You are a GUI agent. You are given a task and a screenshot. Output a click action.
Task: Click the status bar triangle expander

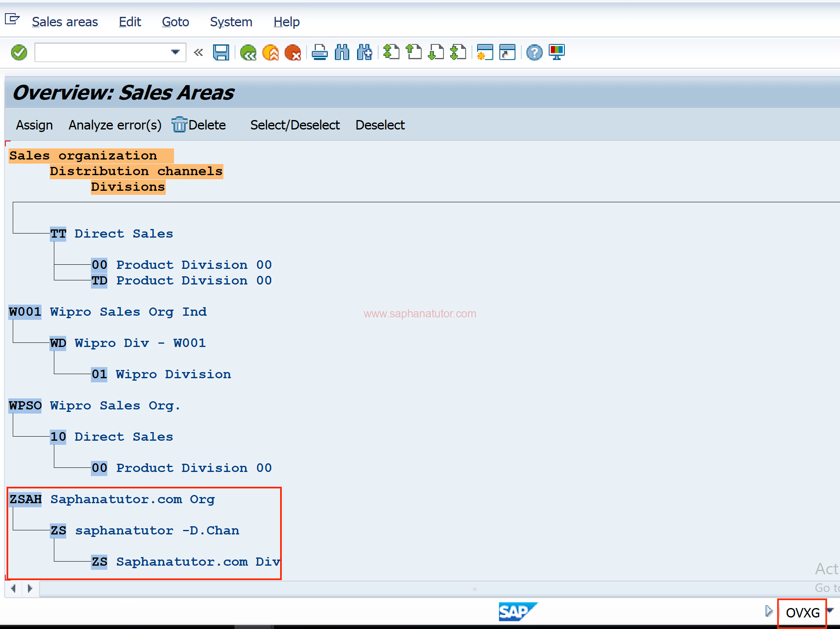coord(769,611)
